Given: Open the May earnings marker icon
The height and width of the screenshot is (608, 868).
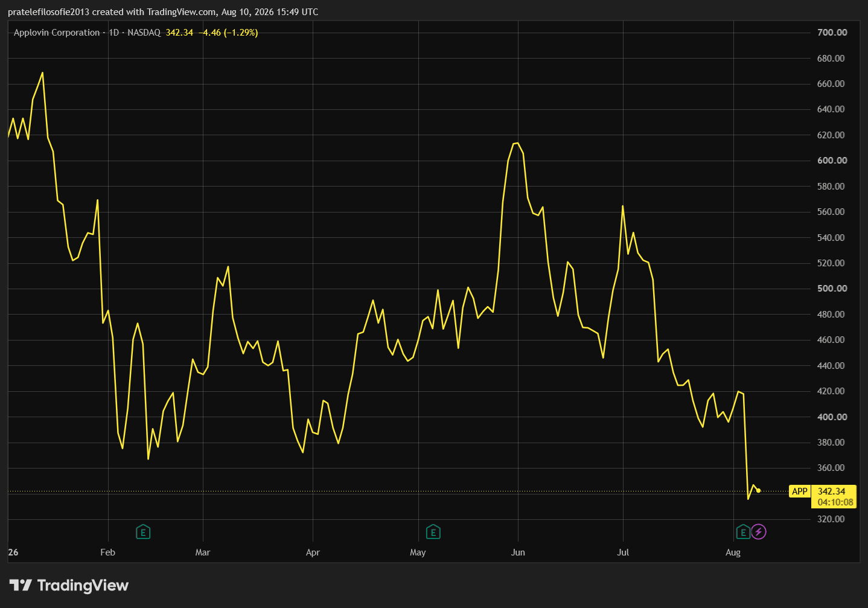Looking at the screenshot, I should pos(433,532).
